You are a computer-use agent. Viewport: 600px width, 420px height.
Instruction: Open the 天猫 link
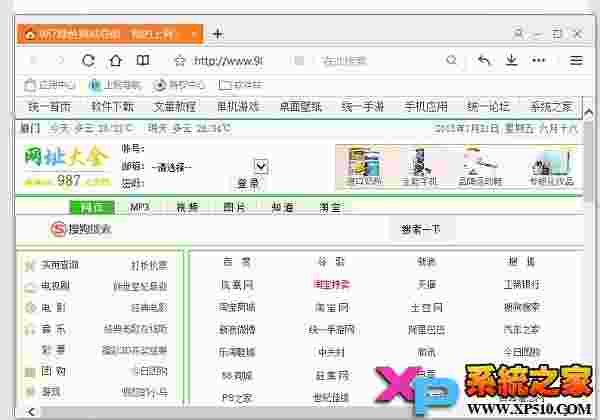(x=426, y=285)
